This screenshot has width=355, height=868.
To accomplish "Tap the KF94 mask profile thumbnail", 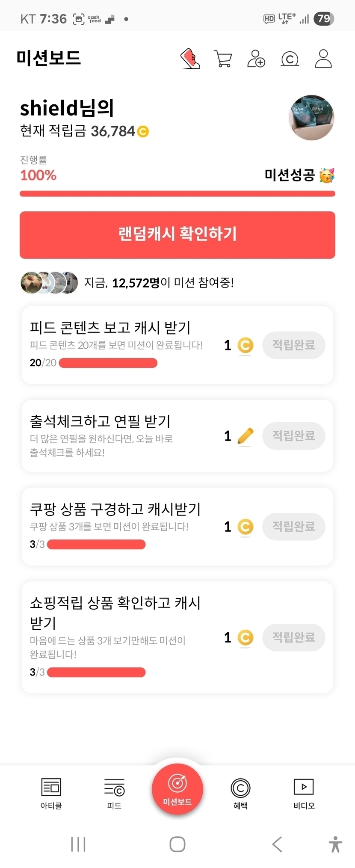I will 311,118.
